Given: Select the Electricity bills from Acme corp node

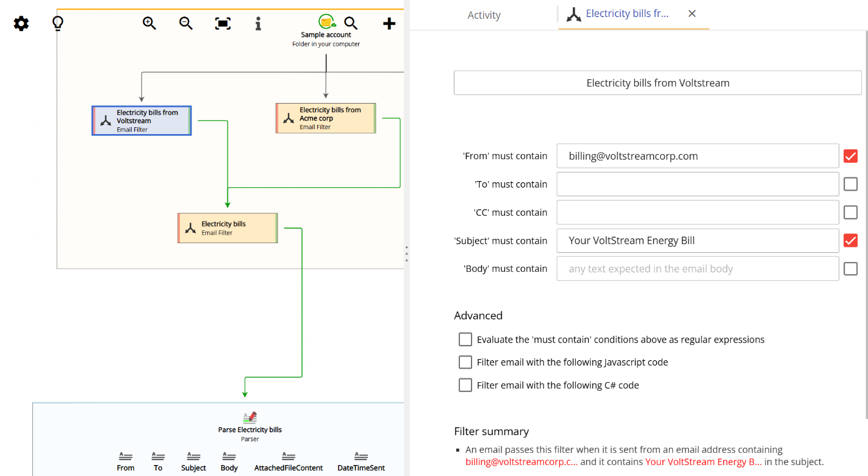Looking at the screenshot, I should coord(326,118).
